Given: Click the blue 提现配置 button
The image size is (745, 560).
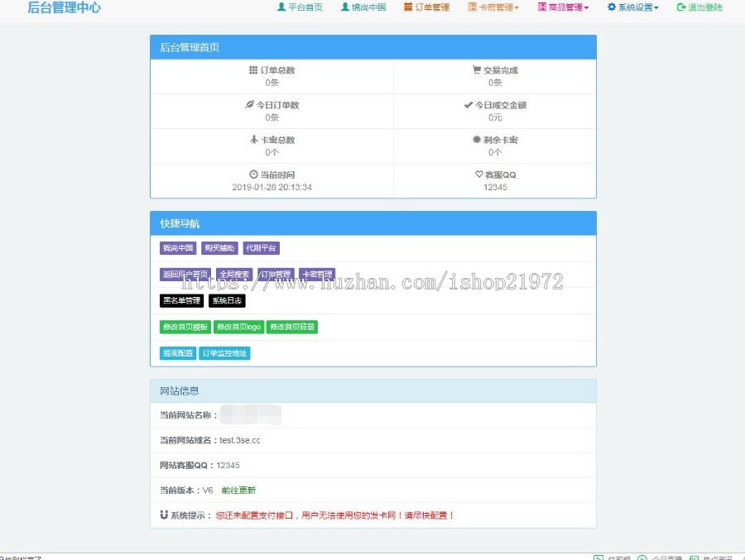Looking at the screenshot, I should (x=178, y=353).
